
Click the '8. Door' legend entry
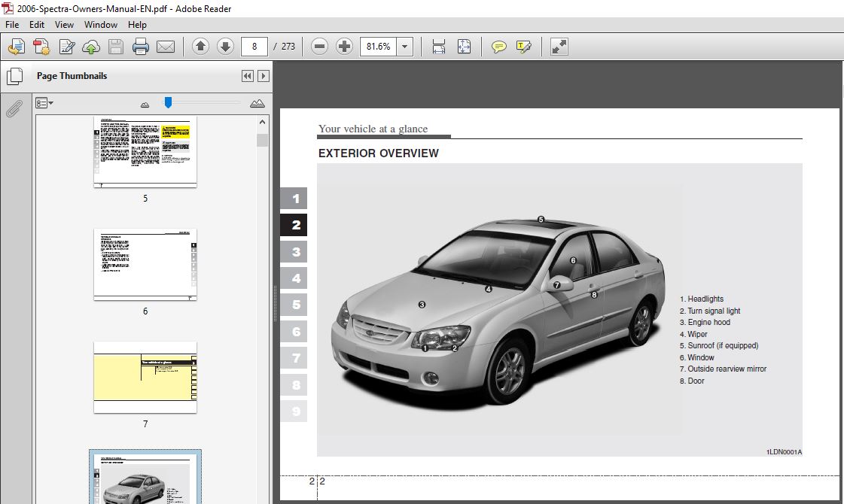click(x=692, y=381)
